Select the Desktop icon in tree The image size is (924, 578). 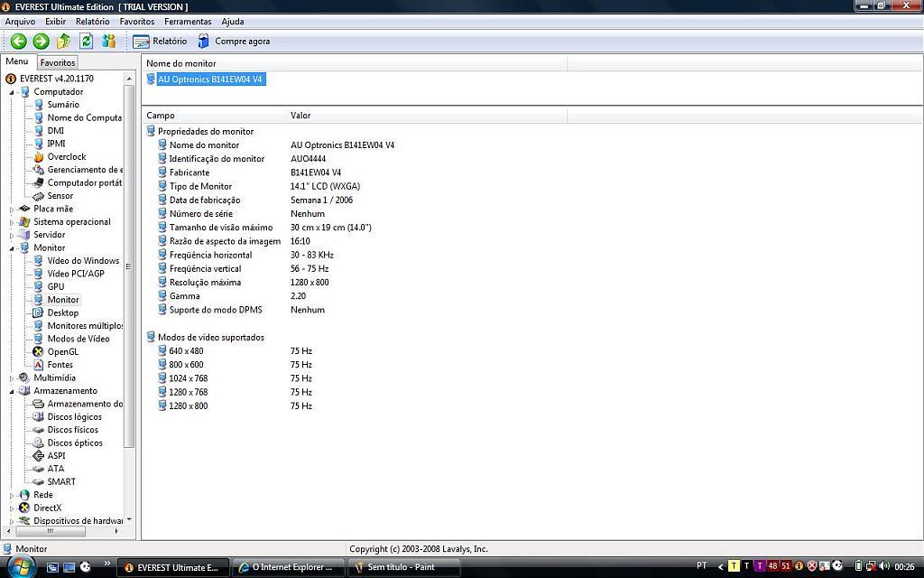(x=38, y=312)
